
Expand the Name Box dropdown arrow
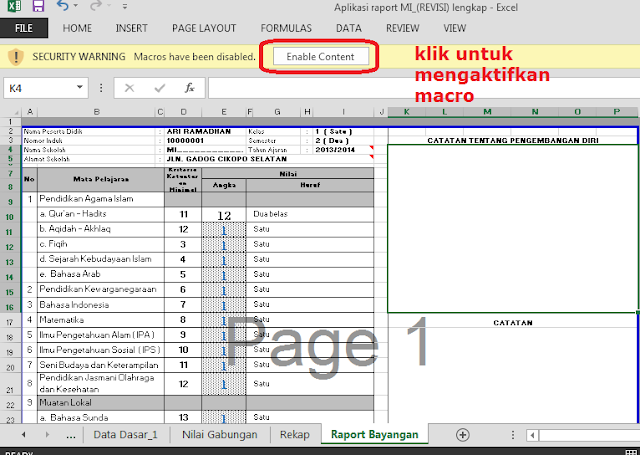click(80, 87)
